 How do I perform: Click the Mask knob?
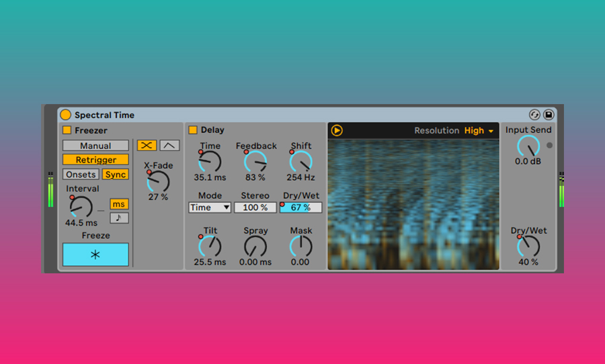coord(301,246)
